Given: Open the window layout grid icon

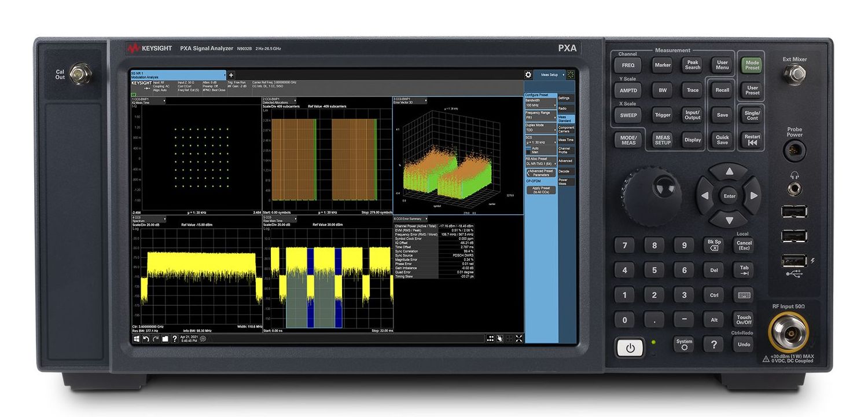Looking at the screenshot, I should 491,339.
